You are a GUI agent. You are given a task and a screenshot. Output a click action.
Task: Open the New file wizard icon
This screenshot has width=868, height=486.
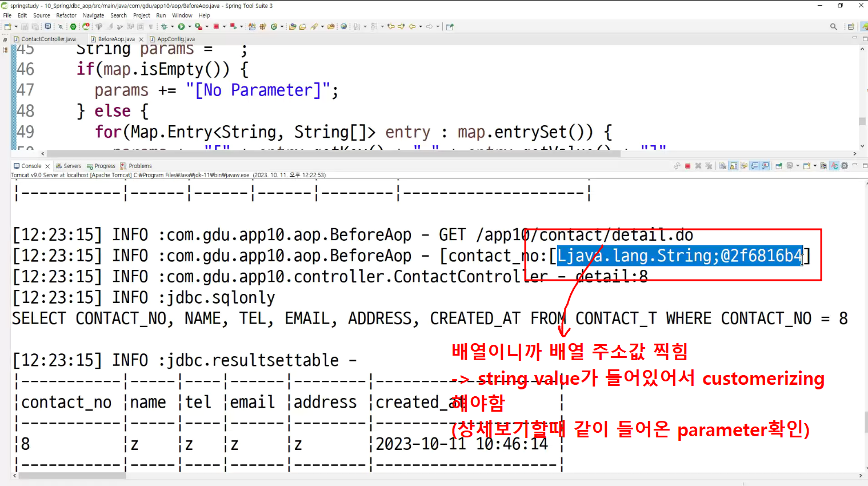(x=7, y=26)
